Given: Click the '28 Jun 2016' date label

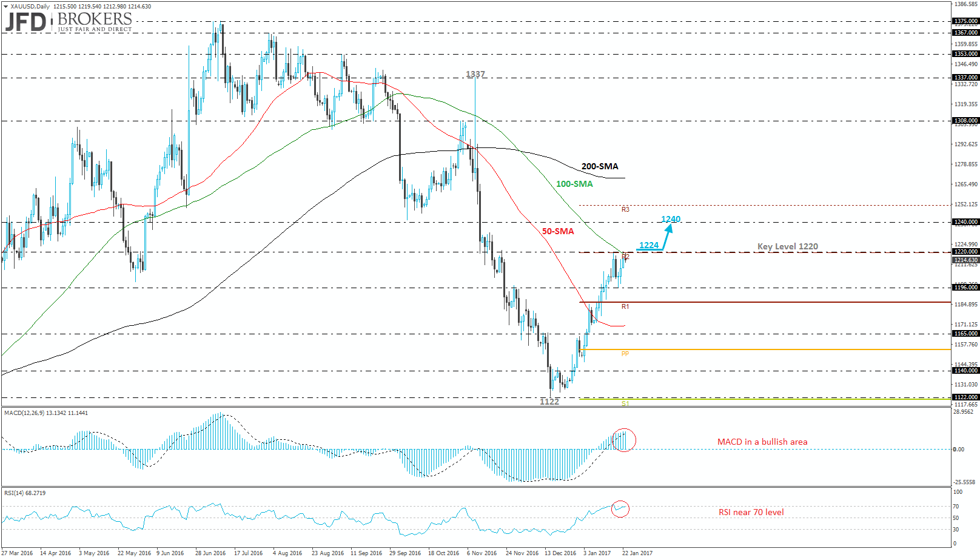Looking at the screenshot, I should [x=210, y=553].
